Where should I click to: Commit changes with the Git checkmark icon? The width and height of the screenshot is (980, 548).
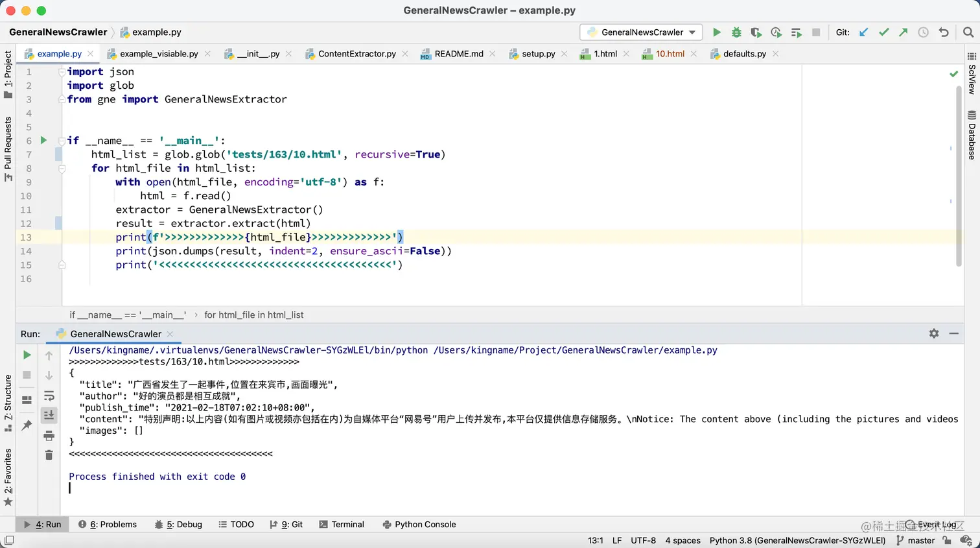coord(883,32)
